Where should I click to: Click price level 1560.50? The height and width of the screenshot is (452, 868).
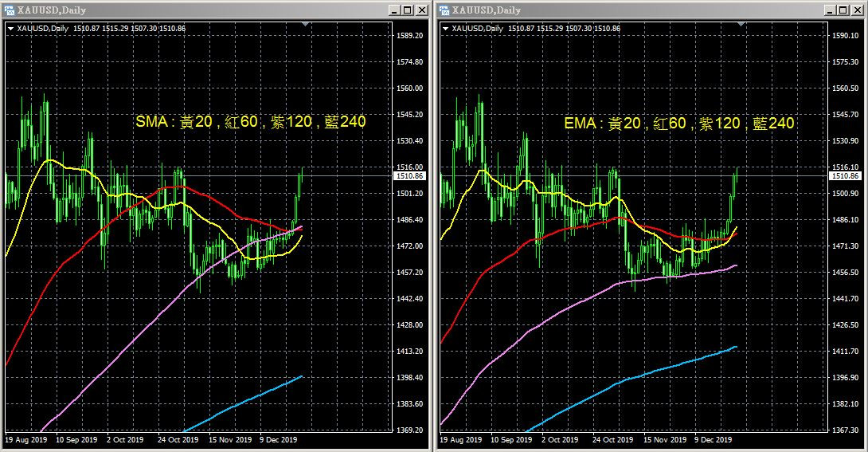(x=845, y=88)
